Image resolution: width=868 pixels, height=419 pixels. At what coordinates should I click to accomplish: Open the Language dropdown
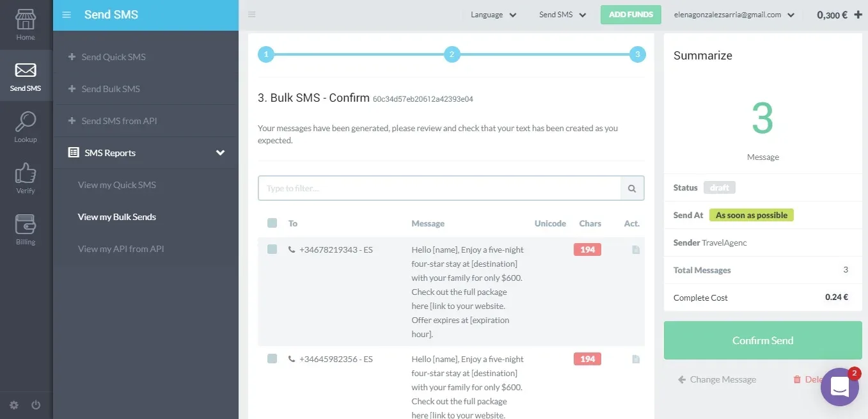pos(493,15)
